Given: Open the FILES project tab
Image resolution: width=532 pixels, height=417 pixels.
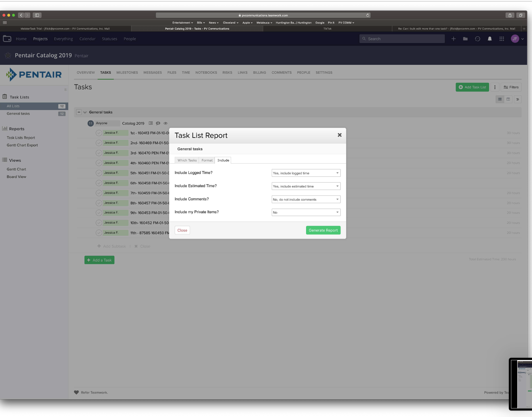Looking at the screenshot, I should pos(172,73).
